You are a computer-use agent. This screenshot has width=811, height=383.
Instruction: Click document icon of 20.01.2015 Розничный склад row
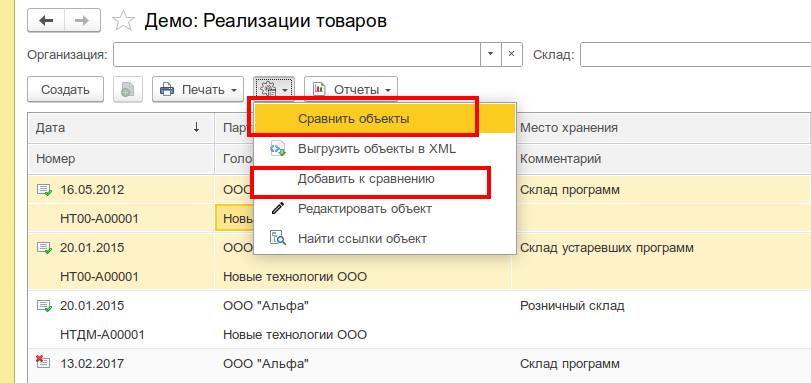tap(44, 306)
